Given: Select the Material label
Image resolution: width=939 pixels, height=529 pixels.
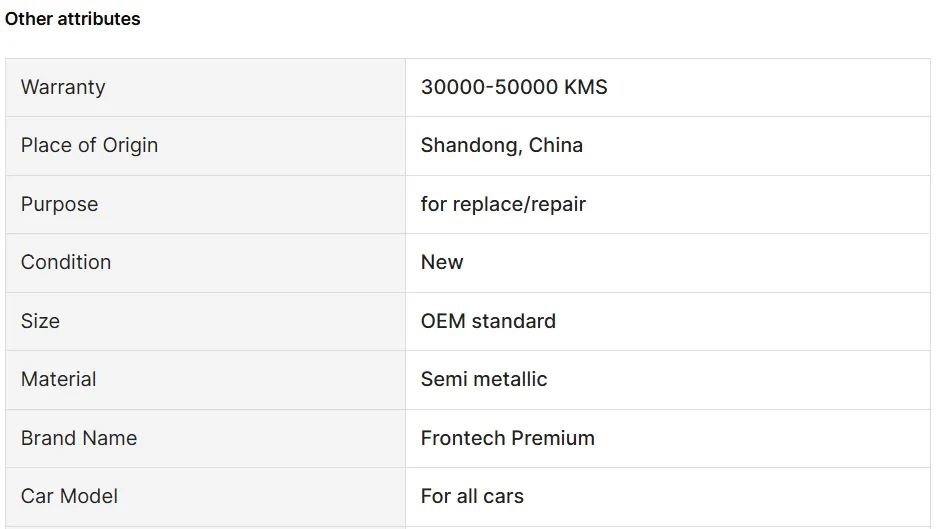Looking at the screenshot, I should tap(59, 379).
